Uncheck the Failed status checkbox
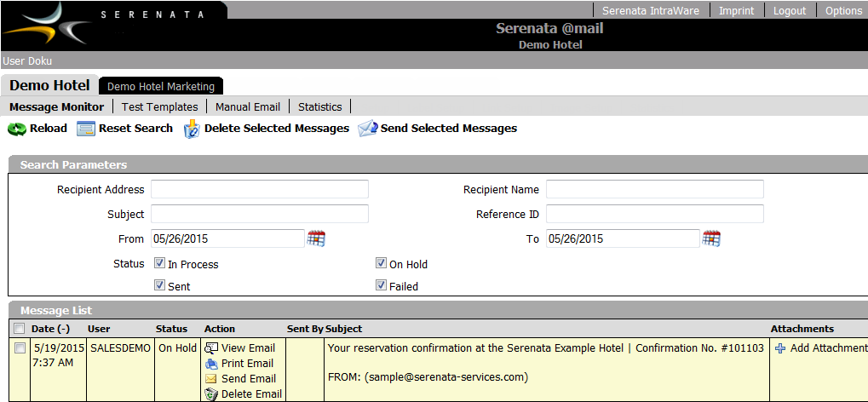Screen dimensions: 868x402 pos(381,285)
